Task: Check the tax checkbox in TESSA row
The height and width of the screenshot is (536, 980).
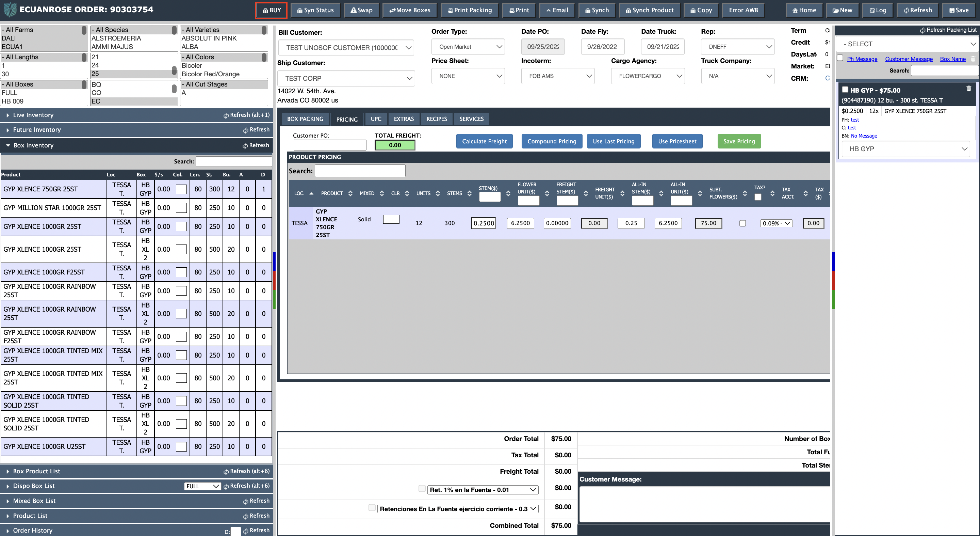Action: pyautogui.click(x=742, y=223)
